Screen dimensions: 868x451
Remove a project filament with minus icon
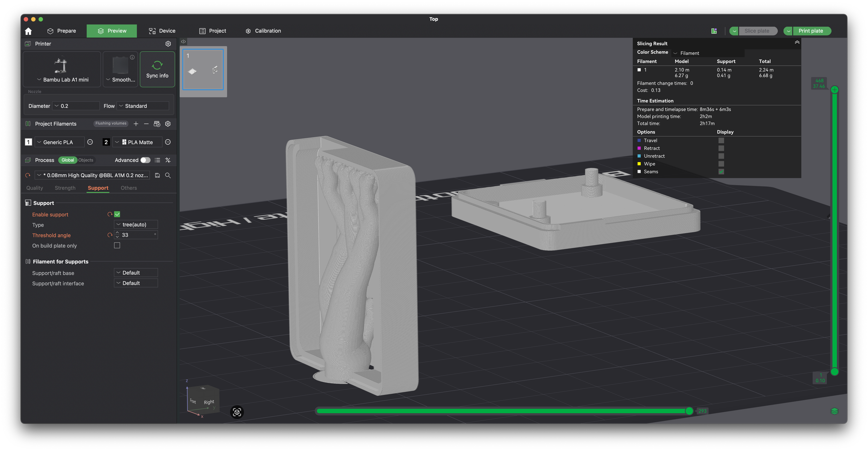pyautogui.click(x=146, y=124)
